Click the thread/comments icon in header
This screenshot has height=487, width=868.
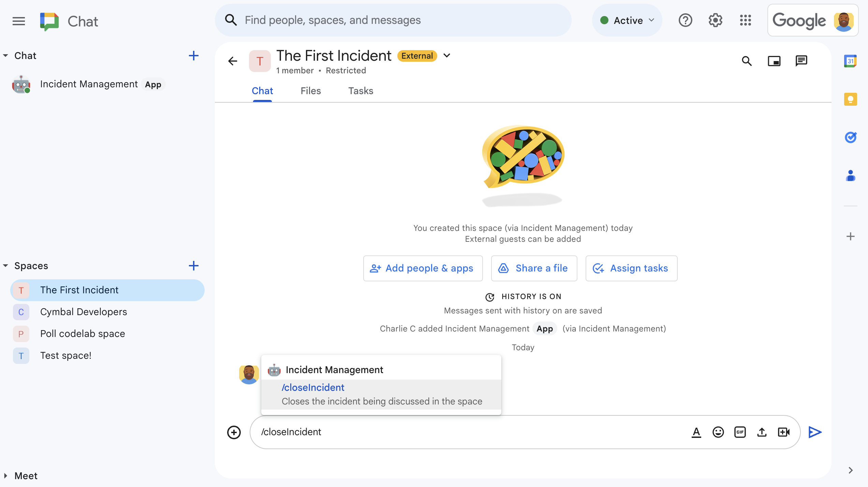tap(802, 60)
